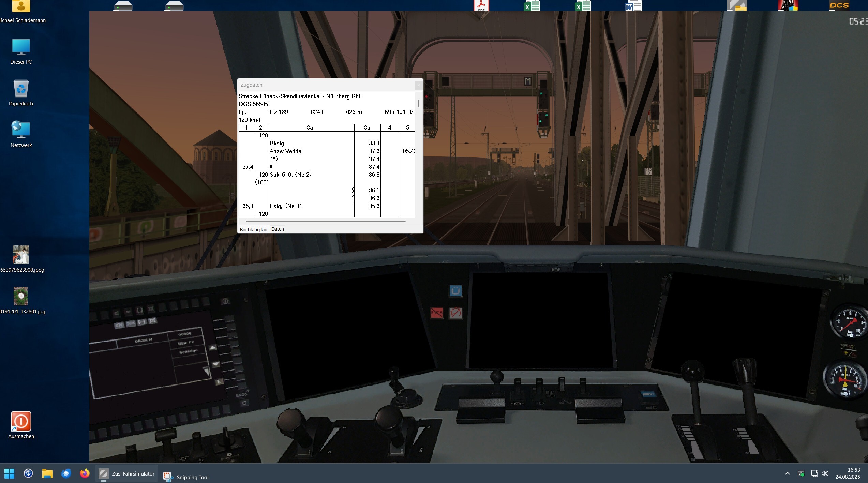Click the blue Ü indicator lamp

455,291
